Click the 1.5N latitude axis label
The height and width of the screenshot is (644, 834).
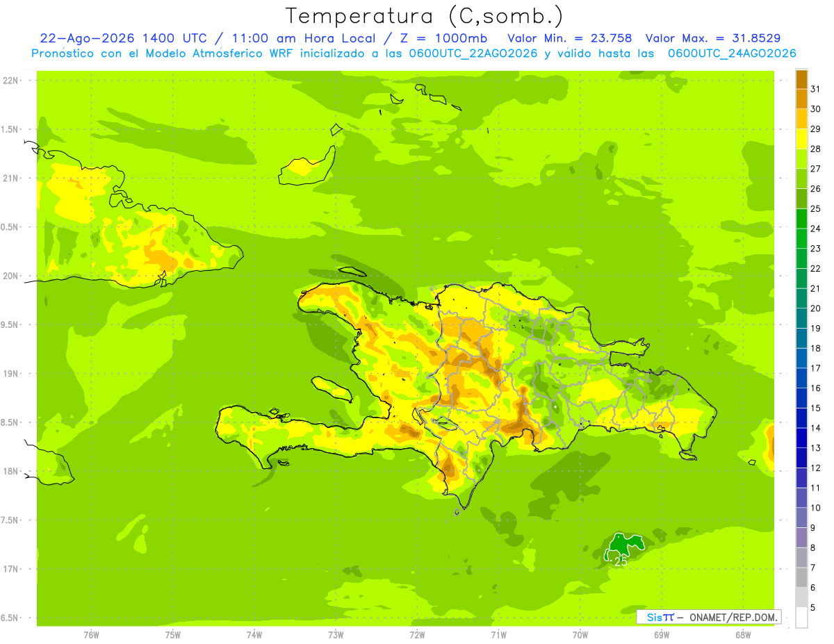click(10, 130)
